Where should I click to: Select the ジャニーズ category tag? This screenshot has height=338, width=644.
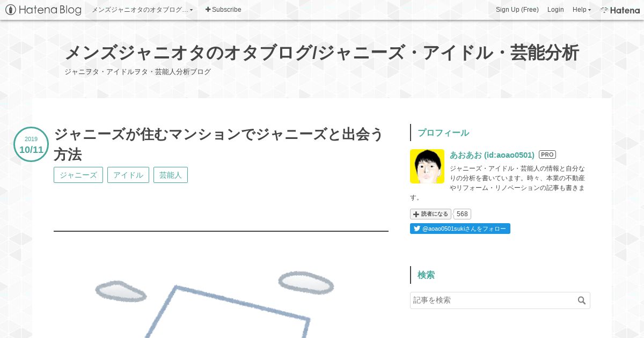(78, 175)
